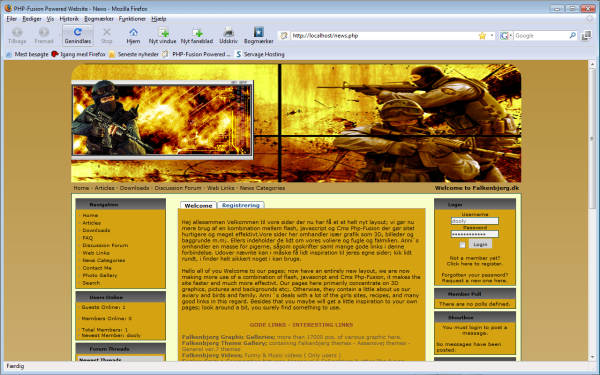The width and height of the screenshot is (600, 375).
Task: Open the Filer menu
Action: [11, 18]
